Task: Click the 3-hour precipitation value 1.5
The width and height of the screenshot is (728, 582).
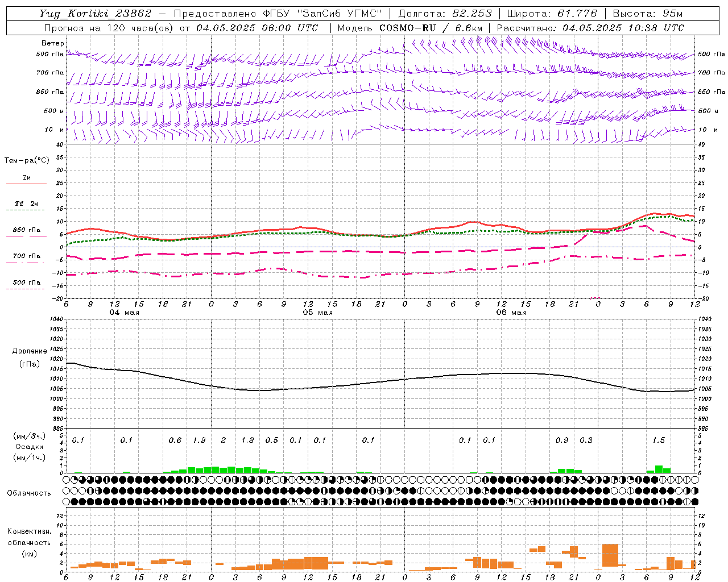Action: click(659, 440)
